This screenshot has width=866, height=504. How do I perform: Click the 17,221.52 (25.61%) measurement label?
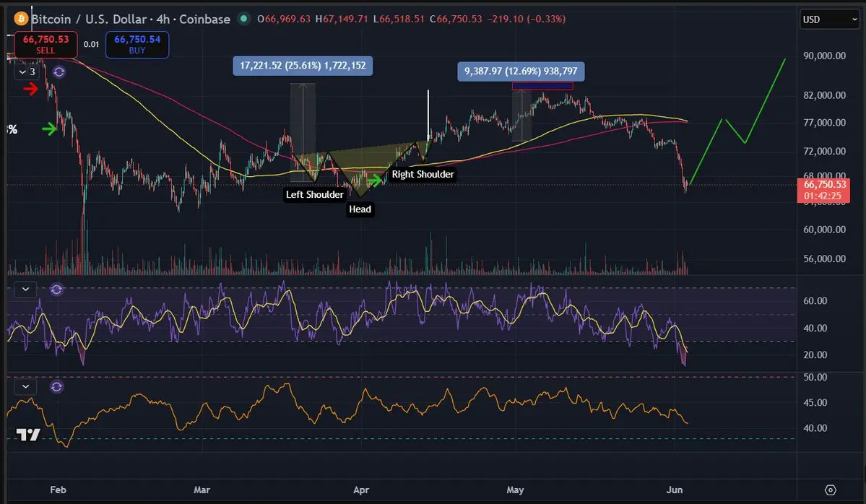point(303,66)
